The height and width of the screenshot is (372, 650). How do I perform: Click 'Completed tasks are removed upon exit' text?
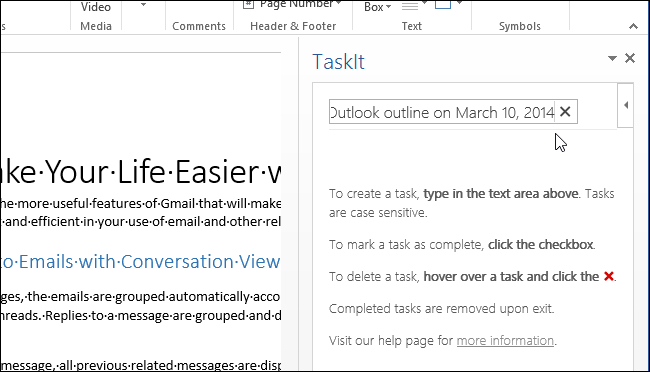[x=441, y=309]
